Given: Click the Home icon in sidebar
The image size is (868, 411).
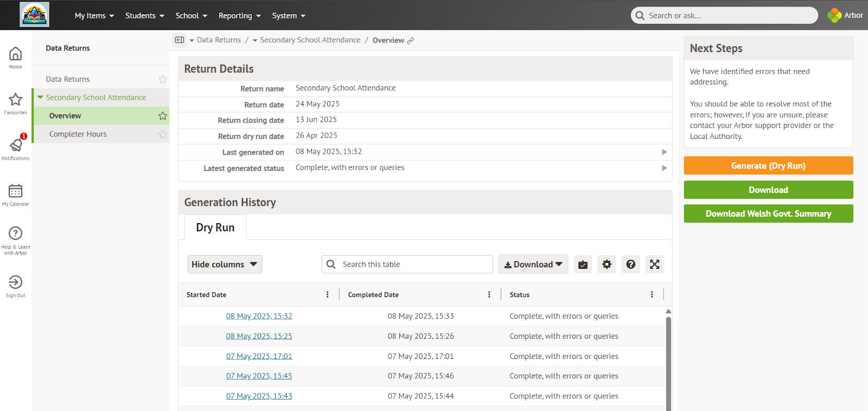Looking at the screenshot, I should point(15,54).
